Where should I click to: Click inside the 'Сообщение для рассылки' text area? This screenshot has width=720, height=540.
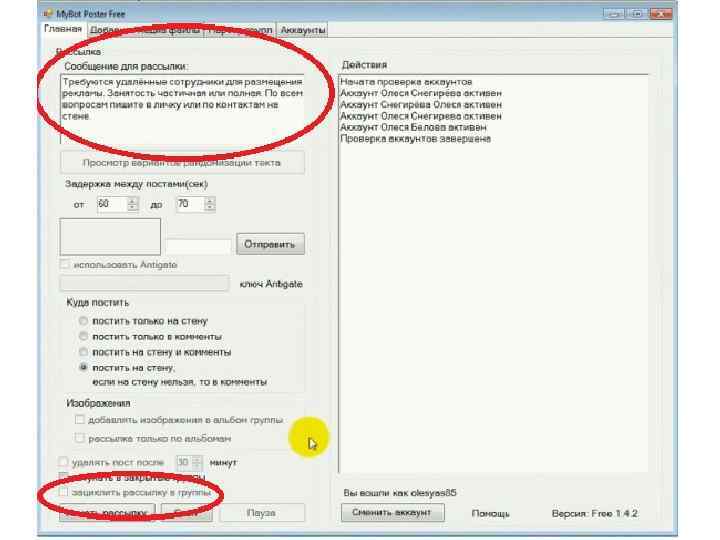coord(182,109)
